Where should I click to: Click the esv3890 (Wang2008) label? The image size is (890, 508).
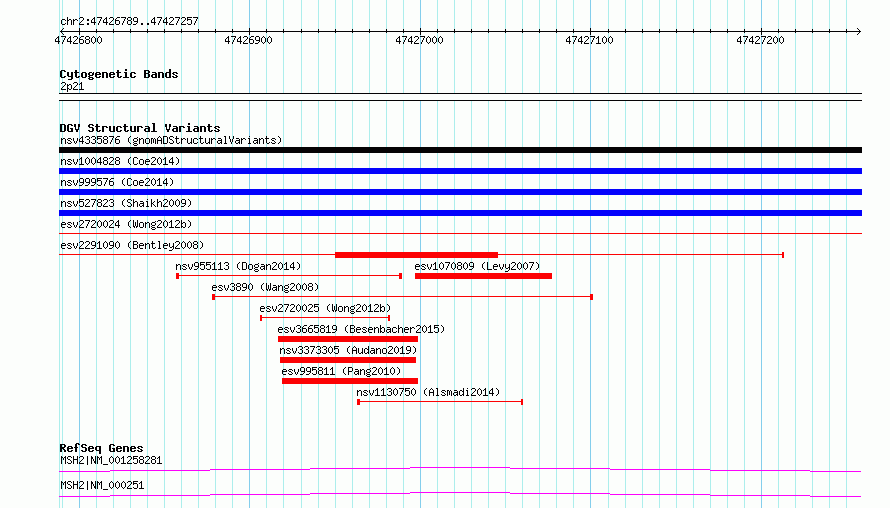(x=265, y=287)
